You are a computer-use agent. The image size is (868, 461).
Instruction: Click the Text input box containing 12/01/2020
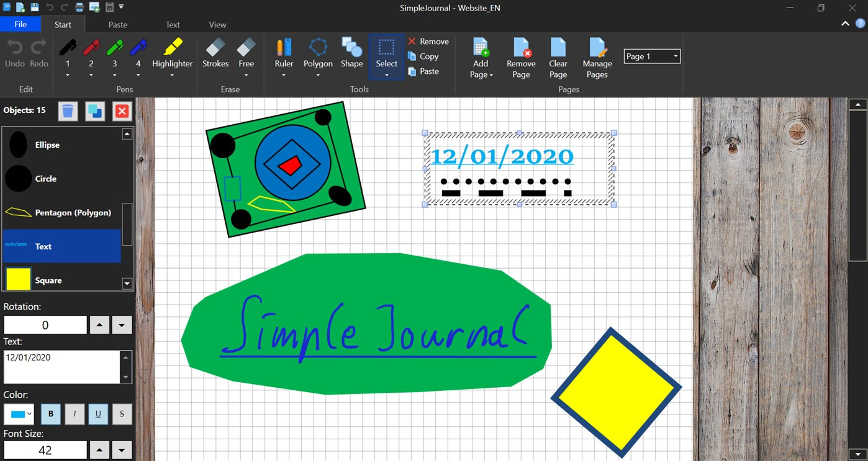point(62,367)
